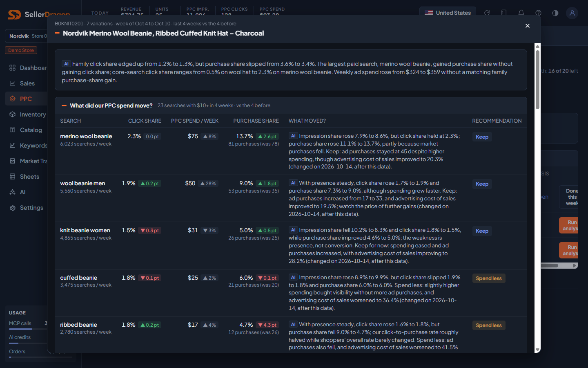Click the Keywords chart icon
This screenshot has height=368, width=588.
(x=13, y=146)
